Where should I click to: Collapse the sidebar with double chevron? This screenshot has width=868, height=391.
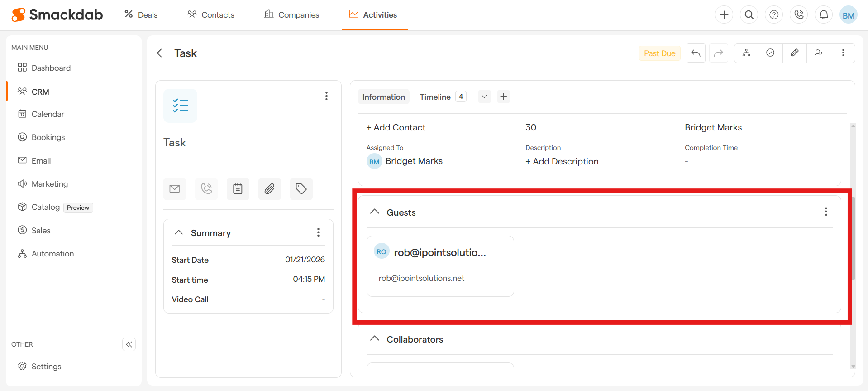click(x=129, y=344)
